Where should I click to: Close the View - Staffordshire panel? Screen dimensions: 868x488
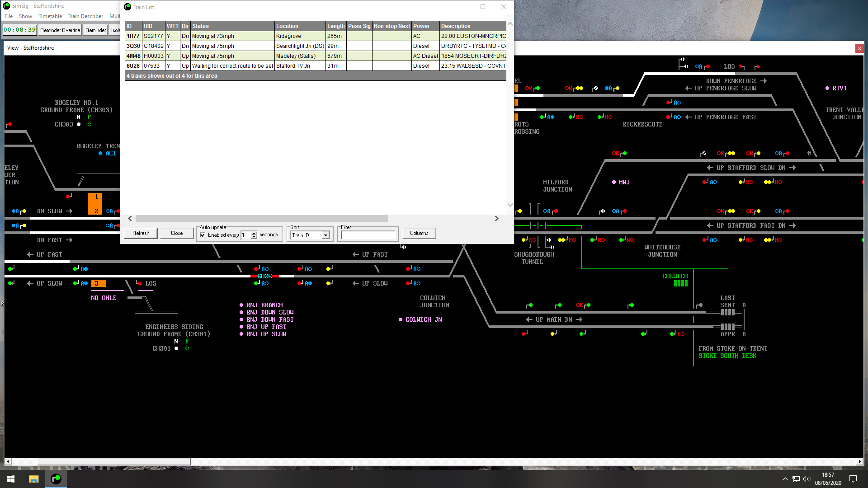pyautogui.click(x=859, y=48)
